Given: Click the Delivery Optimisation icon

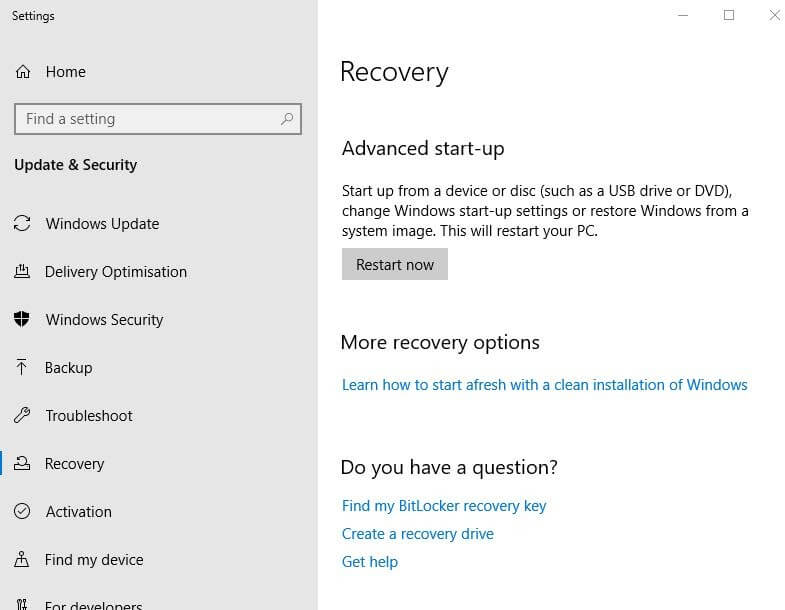Looking at the screenshot, I should (x=22, y=272).
